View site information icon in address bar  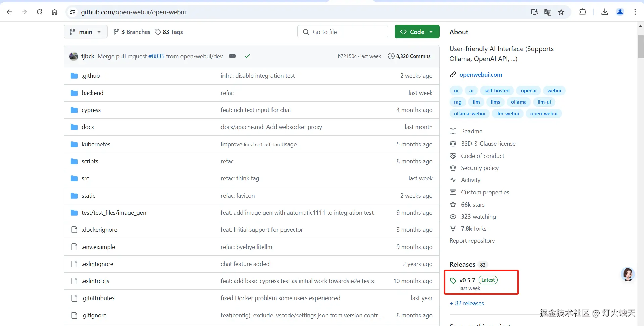point(72,12)
